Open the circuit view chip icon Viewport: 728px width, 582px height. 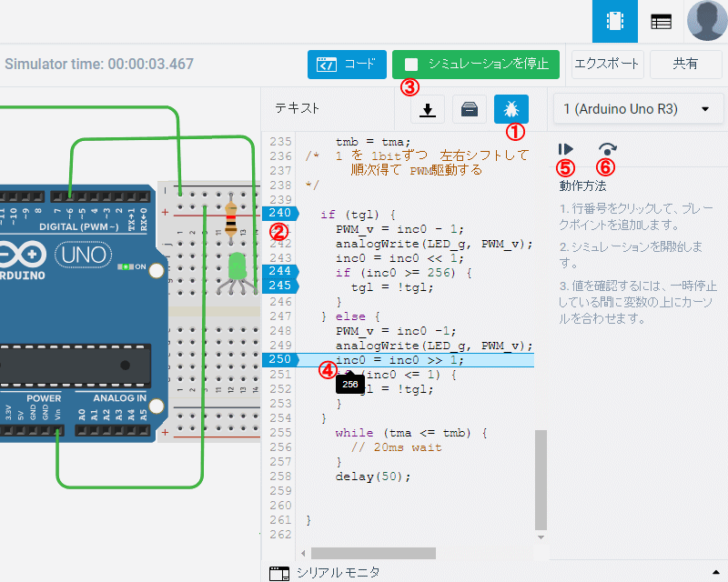pos(615,22)
